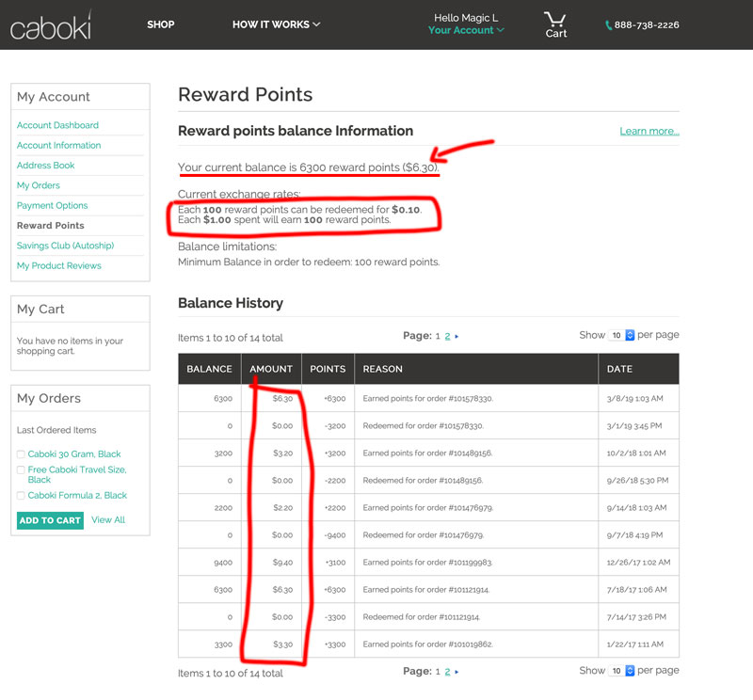This screenshot has width=753, height=700.
Task: Click the Learn more... link
Action: (x=649, y=131)
